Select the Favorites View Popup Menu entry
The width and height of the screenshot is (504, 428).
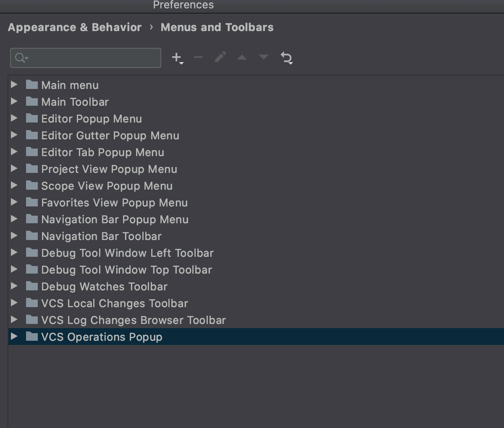114,202
